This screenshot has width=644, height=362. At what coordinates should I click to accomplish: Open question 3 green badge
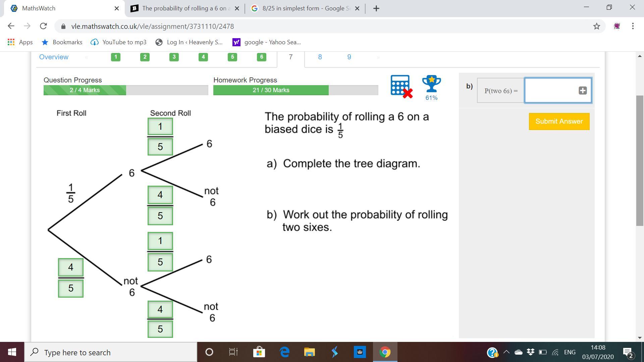click(x=174, y=57)
